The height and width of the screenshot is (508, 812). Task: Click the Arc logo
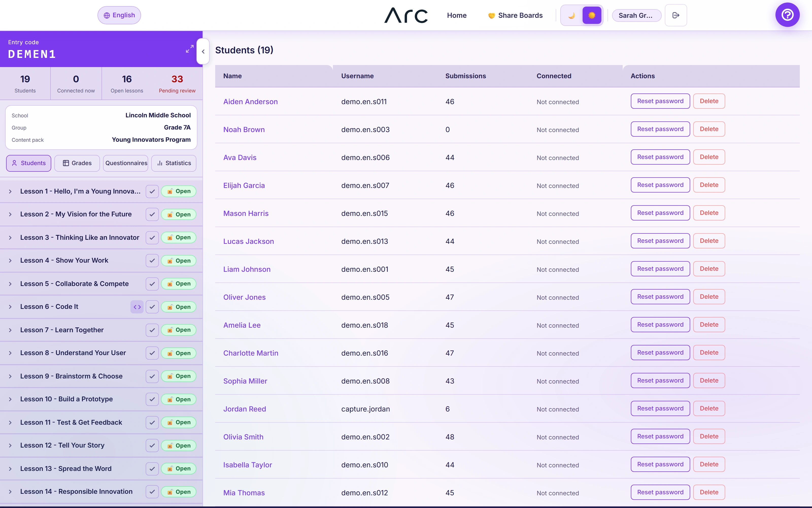pyautogui.click(x=406, y=15)
